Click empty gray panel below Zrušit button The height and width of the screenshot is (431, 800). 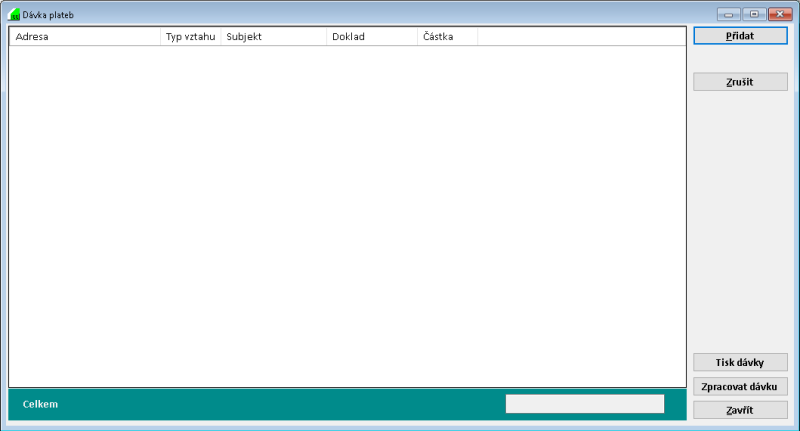coord(740,220)
